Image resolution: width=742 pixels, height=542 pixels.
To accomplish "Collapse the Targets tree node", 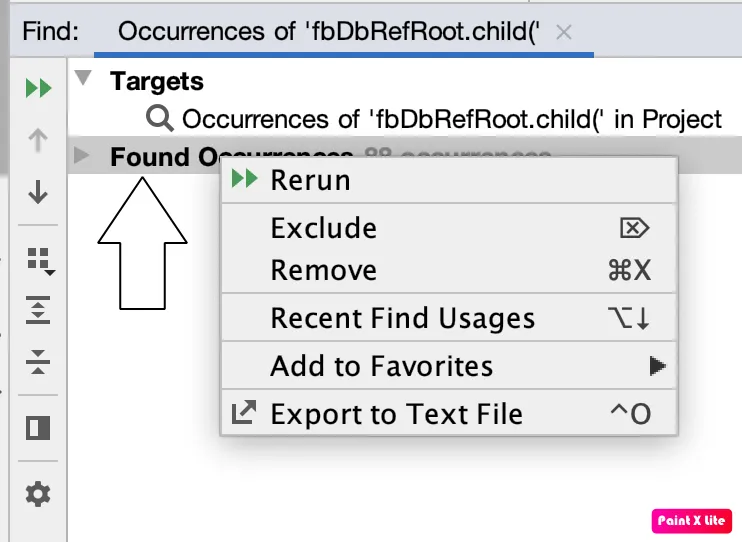I will [83, 78].
